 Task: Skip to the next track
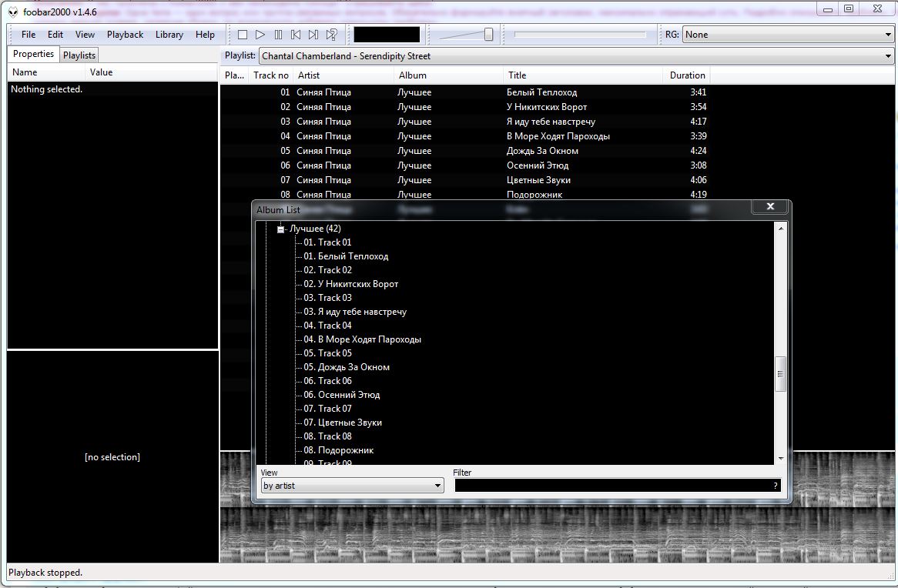point(313,35)
